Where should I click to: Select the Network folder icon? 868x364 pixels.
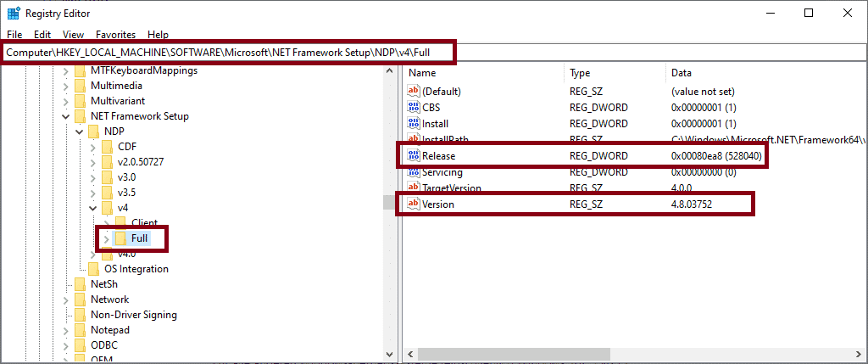81,300
